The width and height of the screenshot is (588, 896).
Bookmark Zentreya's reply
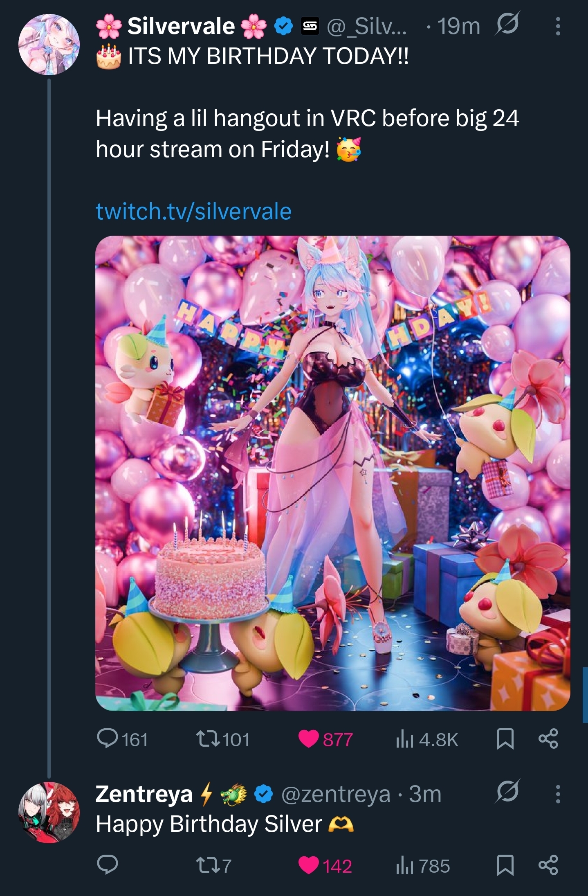click(x=505, y=865)
